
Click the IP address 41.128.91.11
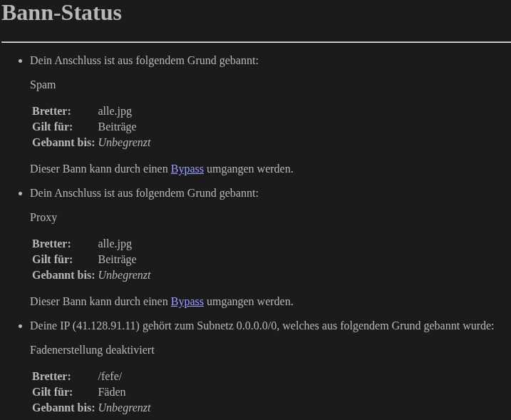click(x=106, y=326)
